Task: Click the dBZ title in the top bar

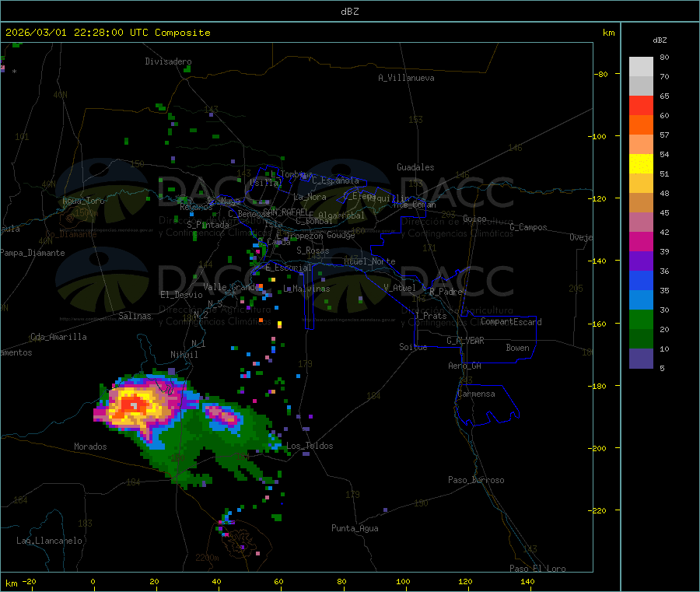Action: point(349,12)
